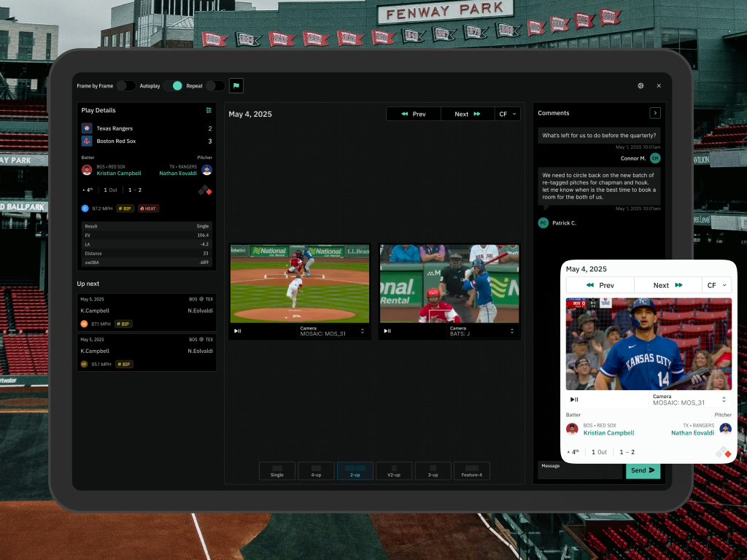Viewport: 747px width, 560px height.
Task: Go to previous play in main viewer
Action: [414, 114]
